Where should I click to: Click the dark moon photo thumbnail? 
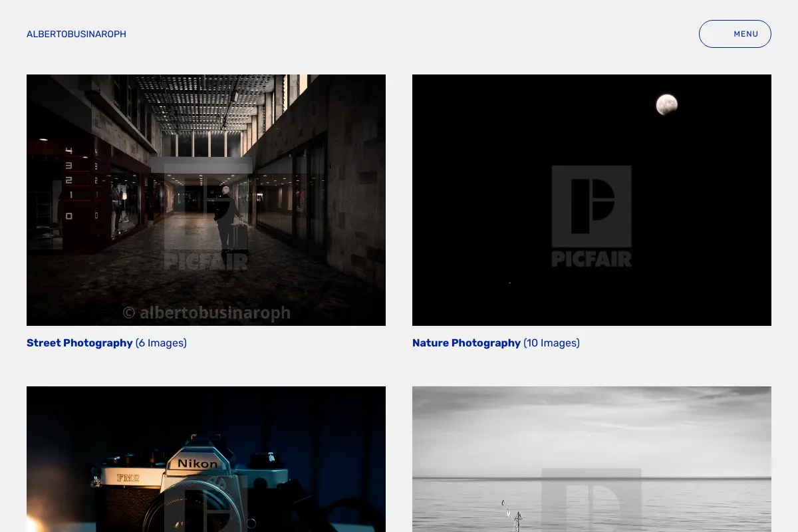(592, 200)
